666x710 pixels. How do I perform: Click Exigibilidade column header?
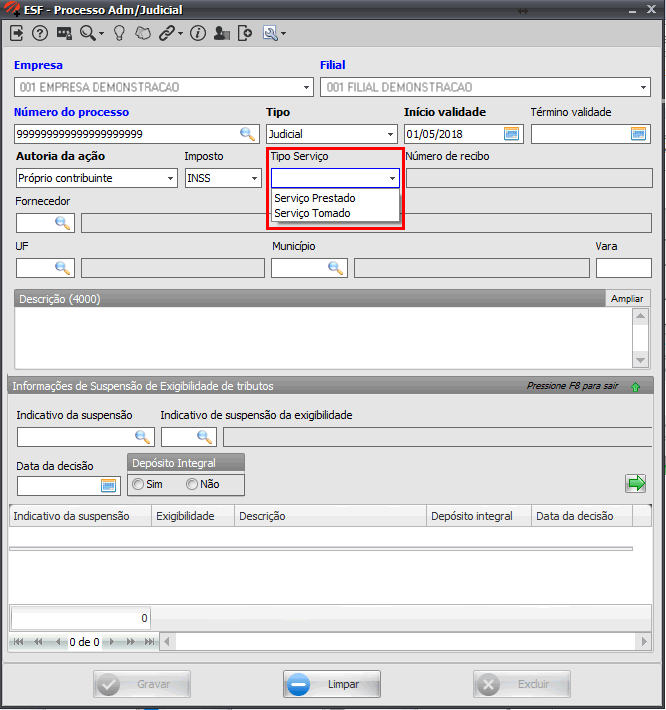click(193, 516)
